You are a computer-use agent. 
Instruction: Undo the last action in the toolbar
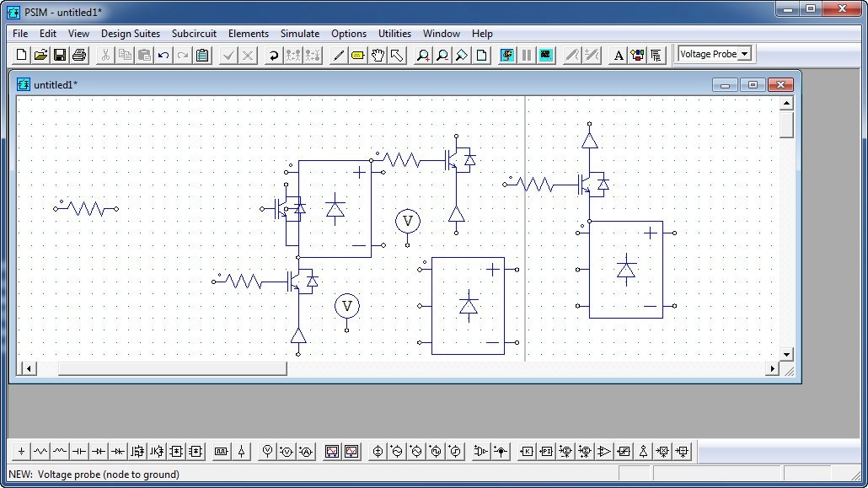(x=163, y=55)
